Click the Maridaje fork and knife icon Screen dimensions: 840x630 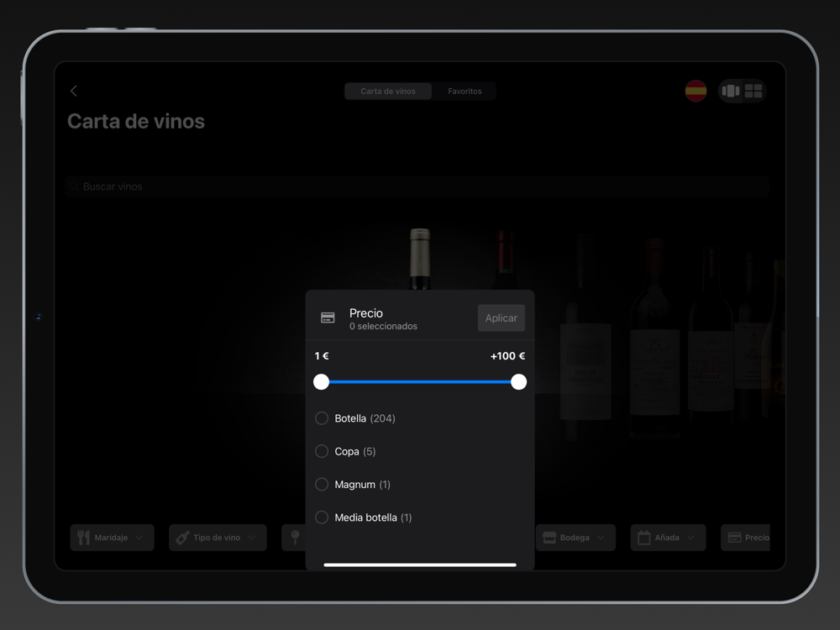83,538
